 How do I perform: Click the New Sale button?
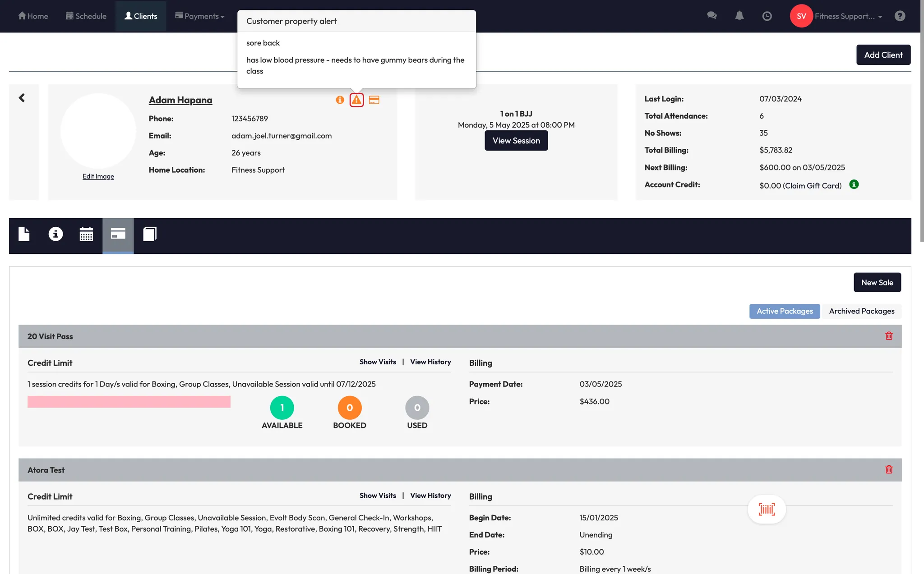click(877, 283)
